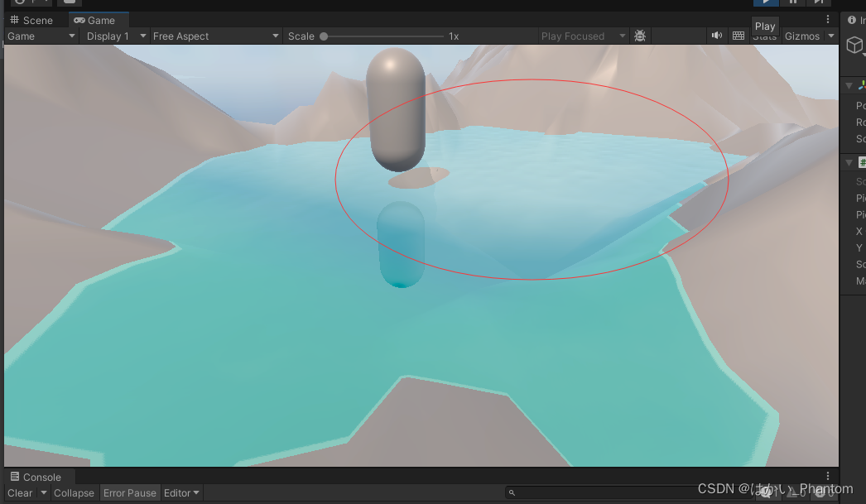Viewport: 866px width, 504px height.
Task: Click the Inspector info icon tab
Action: pyautogui.click(x=854, y=20)
